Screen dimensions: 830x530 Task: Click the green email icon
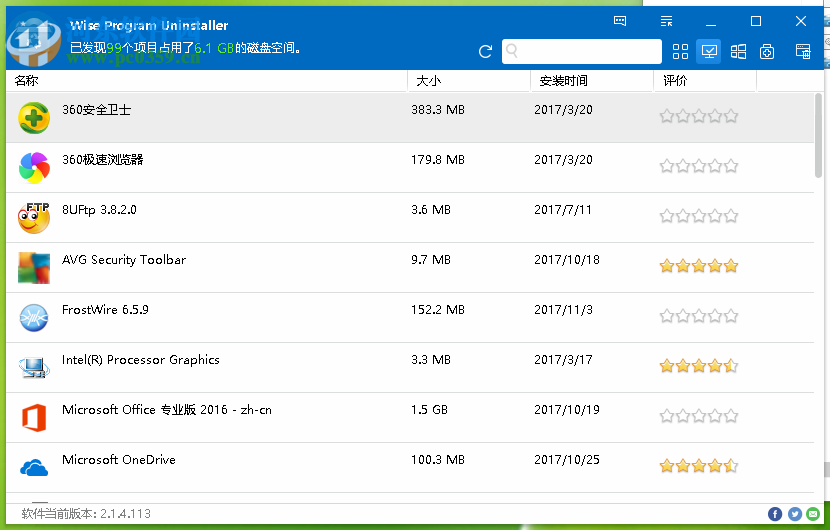click(x=813, y=514)
